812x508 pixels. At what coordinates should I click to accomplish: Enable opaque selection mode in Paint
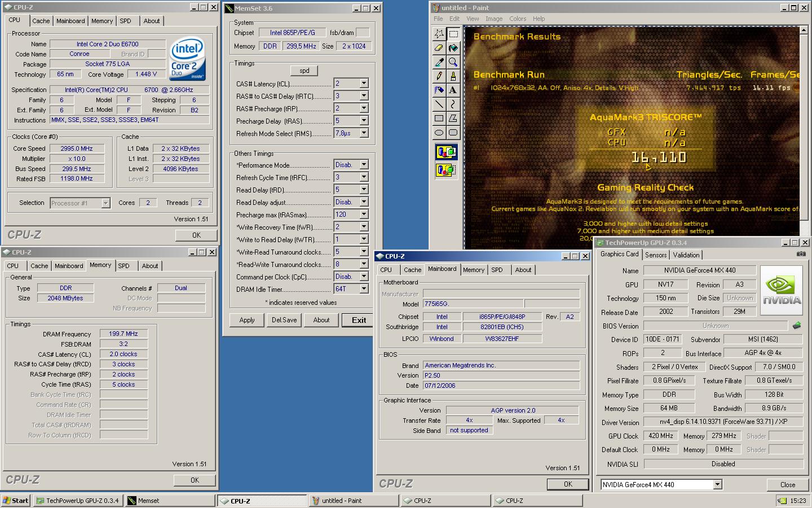(x=446, y=152)
